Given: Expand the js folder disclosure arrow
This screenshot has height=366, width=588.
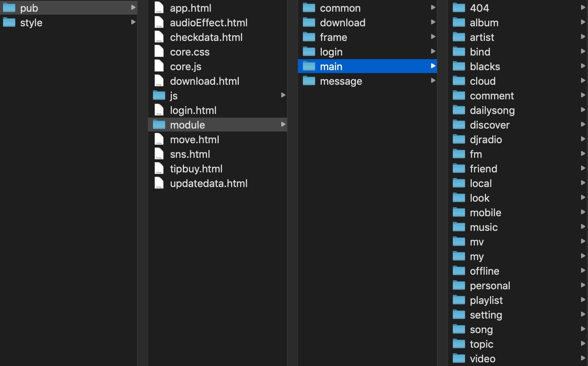Looking at the screenshot, I should tap(283, 95).
